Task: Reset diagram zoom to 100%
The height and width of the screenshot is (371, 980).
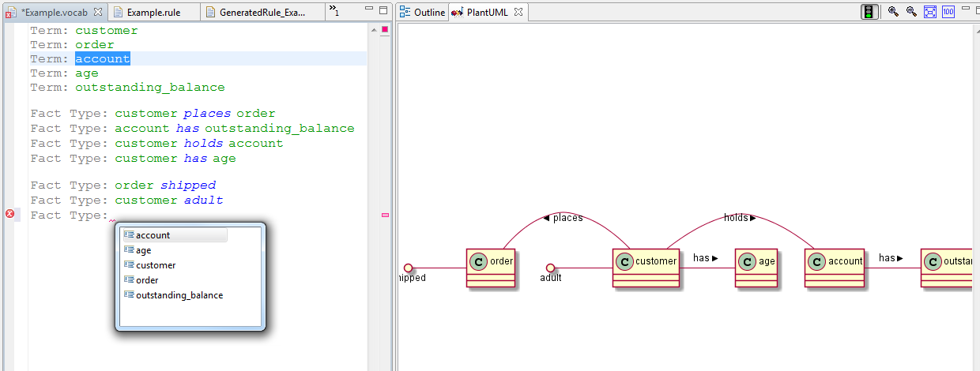Action: pos(948,12)
